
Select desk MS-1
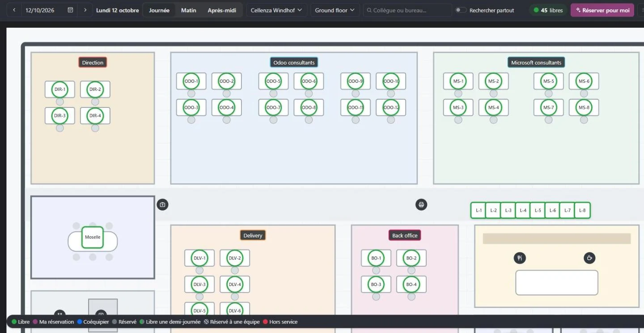[x=458, y=81]
